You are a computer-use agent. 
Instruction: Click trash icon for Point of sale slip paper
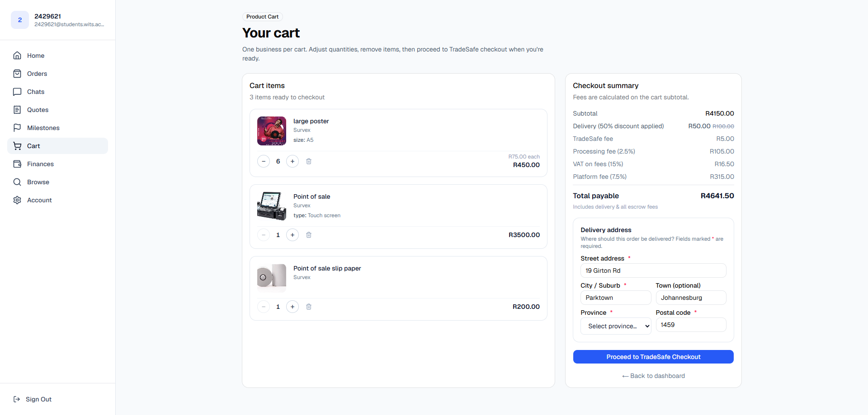coord(309,307)
